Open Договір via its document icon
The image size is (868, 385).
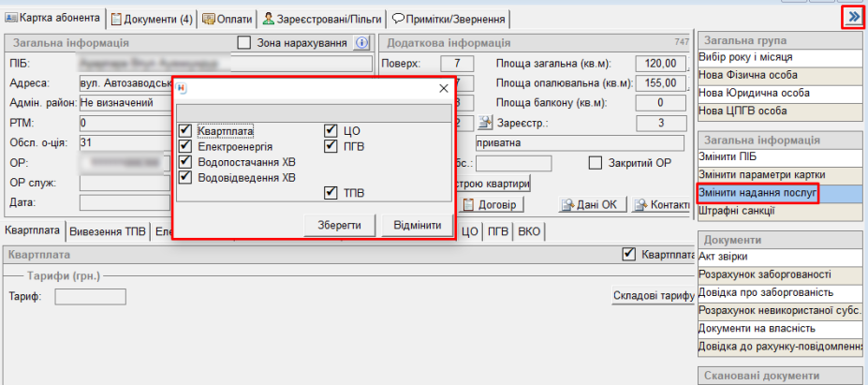click(471, 205)
